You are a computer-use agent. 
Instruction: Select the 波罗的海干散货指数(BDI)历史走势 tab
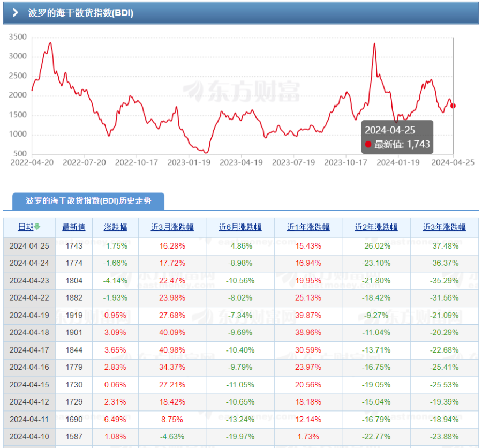88,201
